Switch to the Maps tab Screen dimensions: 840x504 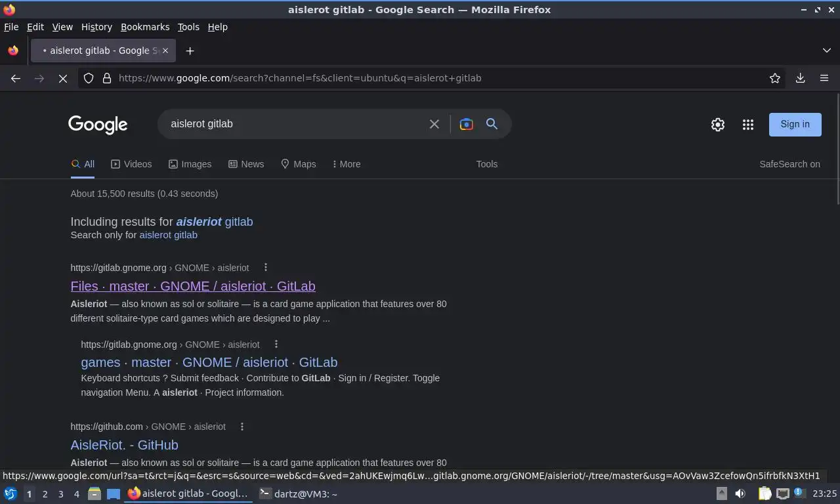coord(299,164)
